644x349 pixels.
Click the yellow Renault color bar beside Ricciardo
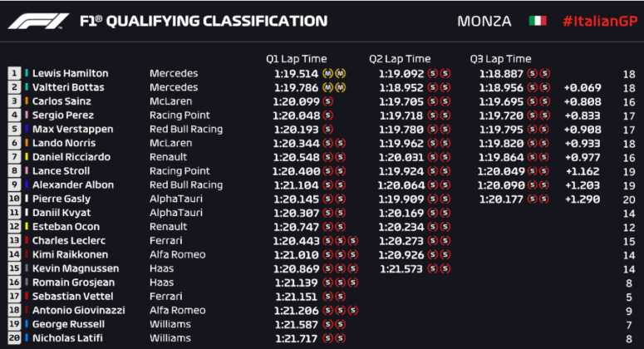click(26, 157)
